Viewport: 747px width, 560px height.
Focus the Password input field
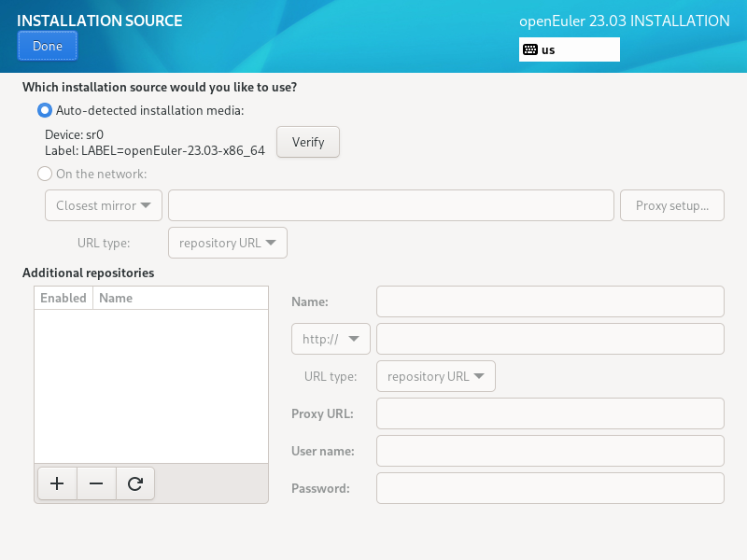pyautogui.click(x=550, y=488)
